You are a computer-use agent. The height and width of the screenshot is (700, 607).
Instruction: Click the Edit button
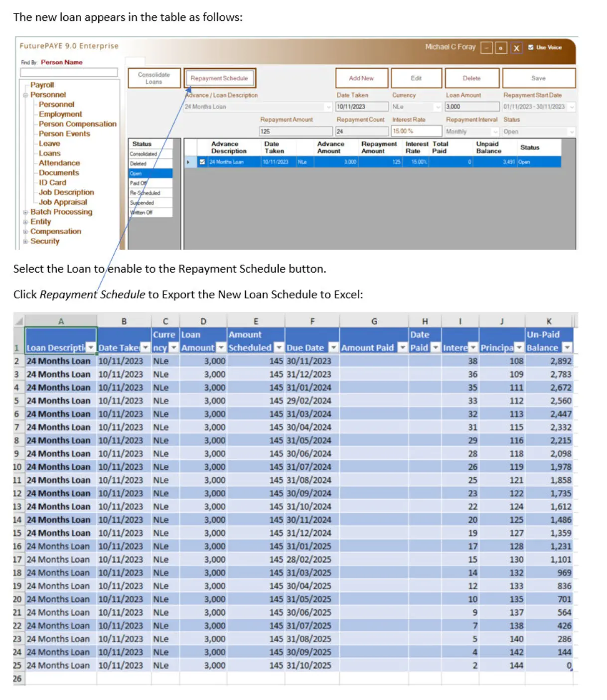[x=416, y=78]
